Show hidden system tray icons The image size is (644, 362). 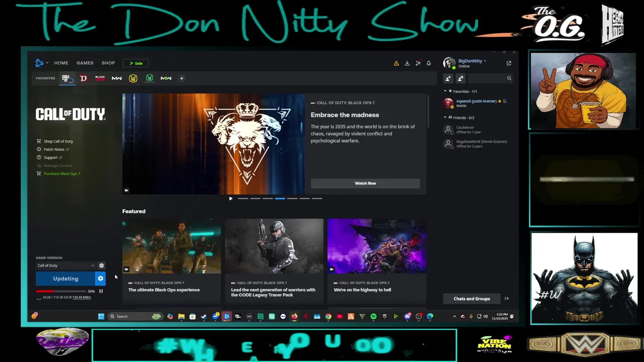(x=454, y=316)
